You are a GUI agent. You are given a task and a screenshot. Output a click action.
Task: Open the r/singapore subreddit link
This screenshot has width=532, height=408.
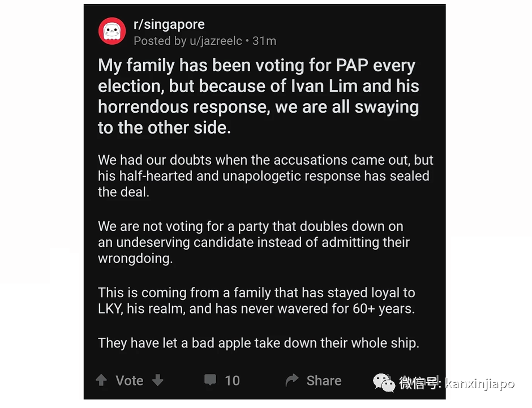[169, 24]
